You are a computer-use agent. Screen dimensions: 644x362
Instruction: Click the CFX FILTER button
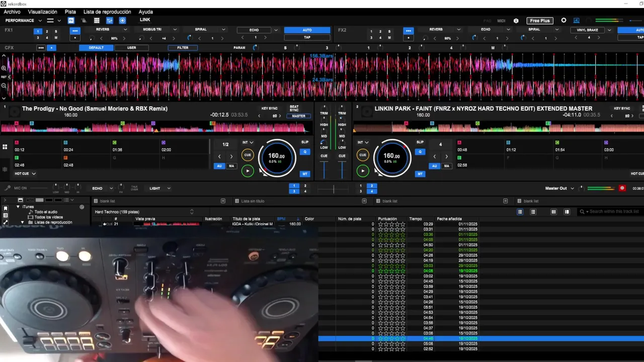183,48
